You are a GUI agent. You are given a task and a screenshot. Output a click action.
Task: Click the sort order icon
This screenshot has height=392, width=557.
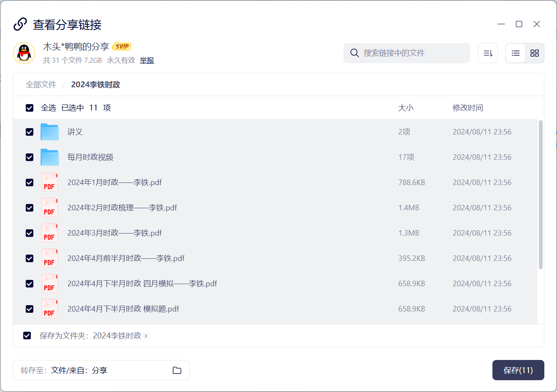tap(488, 53)
